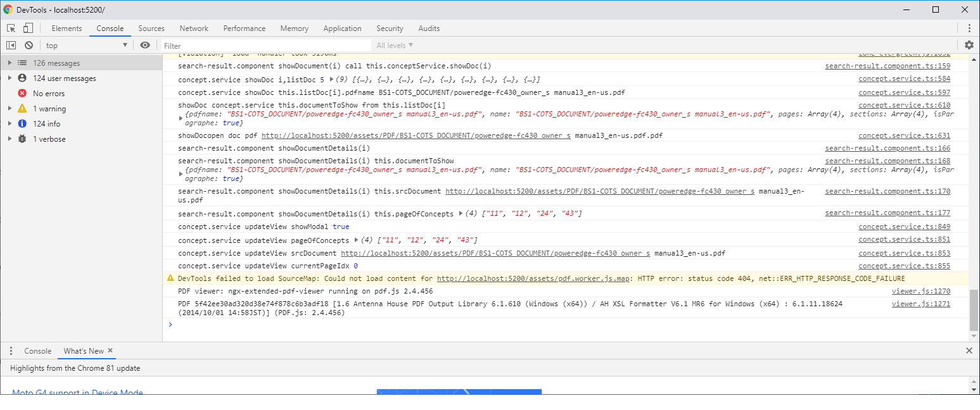Open console settings gear icon
Image resolution: width=980 pixels, height=410 pixels.
pyautogui.click(x=969, y=45)
